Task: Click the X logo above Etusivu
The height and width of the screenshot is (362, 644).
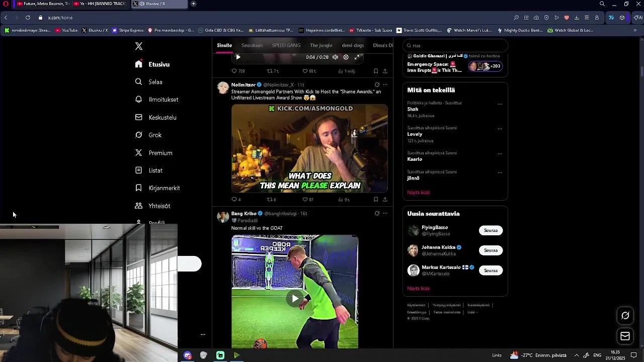Action: [139, 46]
